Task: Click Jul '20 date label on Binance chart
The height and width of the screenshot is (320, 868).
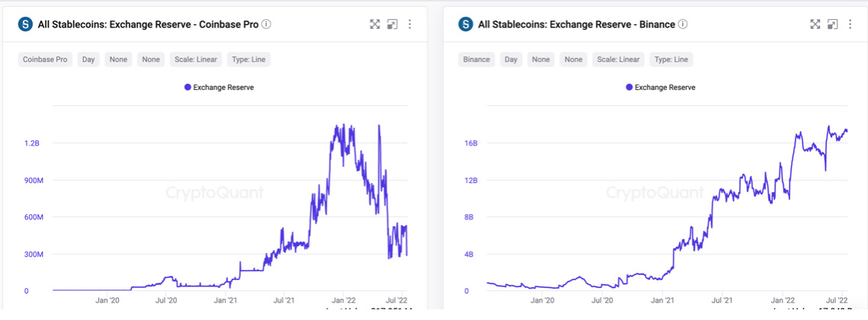Action: 603,300
